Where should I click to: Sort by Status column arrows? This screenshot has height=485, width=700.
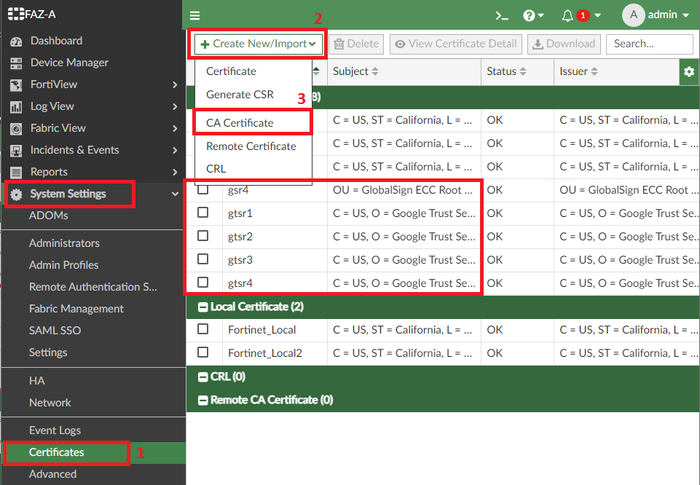pyautogui.click(x=523, y=71)
